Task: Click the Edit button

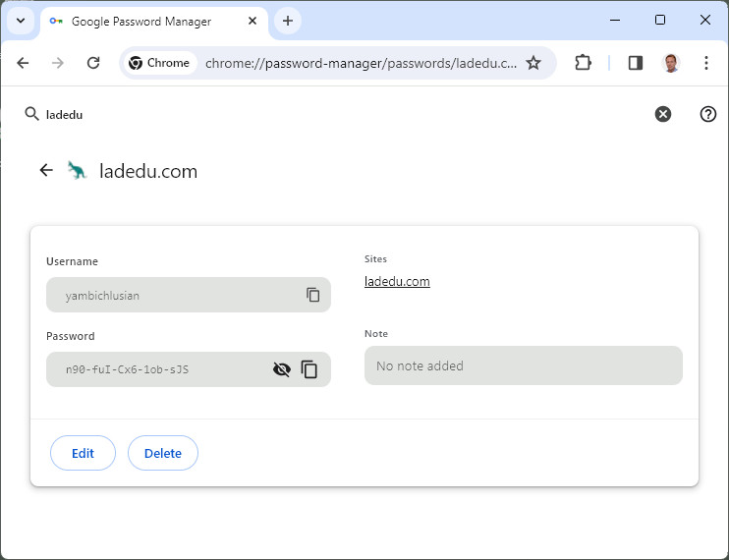Action: [83, 453]
